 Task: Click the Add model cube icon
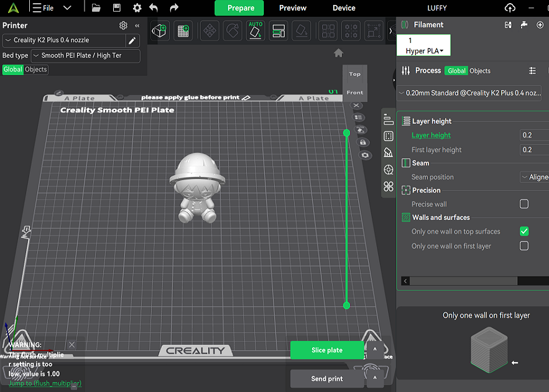pyautogui.click(x=160, y=30)
